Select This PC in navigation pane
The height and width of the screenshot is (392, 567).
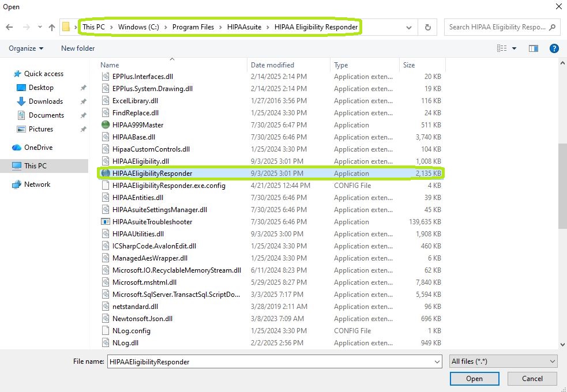click(x=35, y=166)
